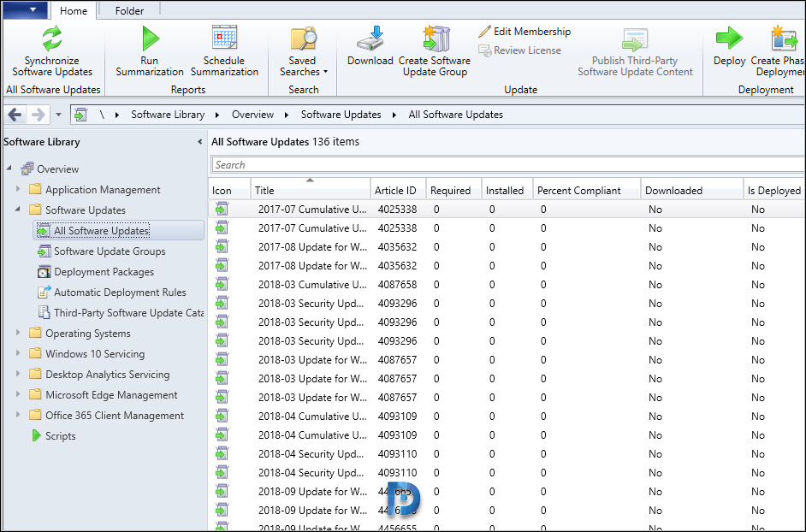The image size is (806, 532).
Task: Create Phased Deployment icon
Action: point(784,38)
